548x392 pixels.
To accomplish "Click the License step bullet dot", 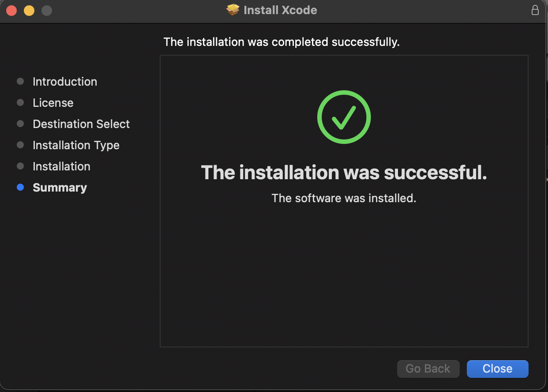I will pos(20,103).
